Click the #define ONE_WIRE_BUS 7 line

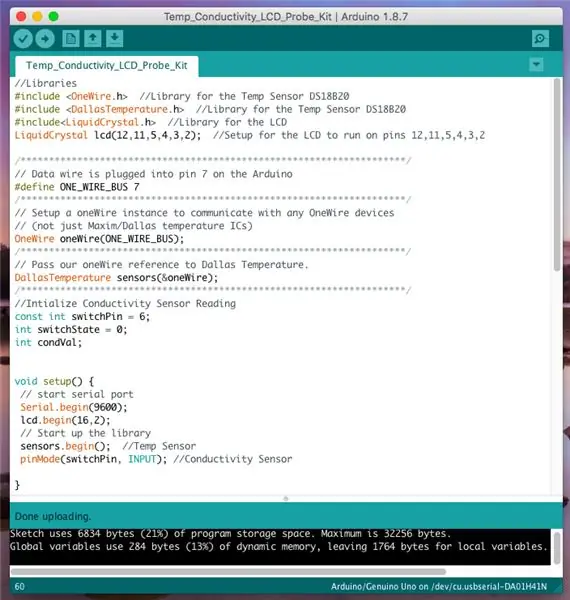77,187
